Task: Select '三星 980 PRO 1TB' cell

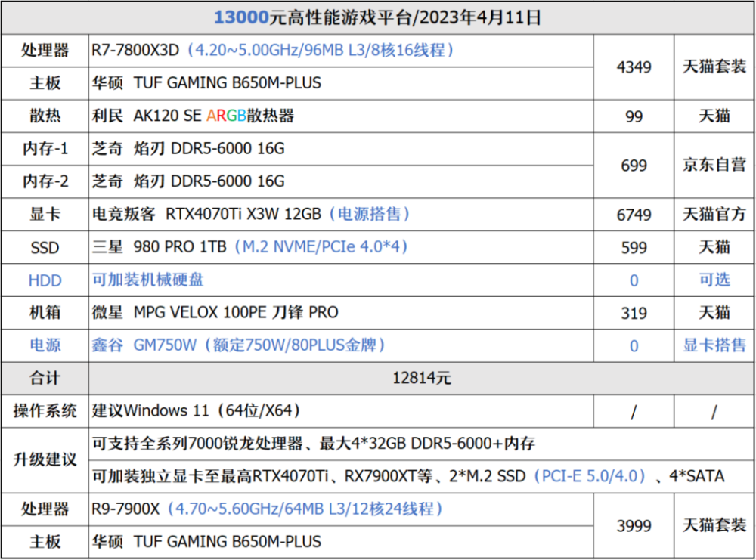Action: coord(341,247)
